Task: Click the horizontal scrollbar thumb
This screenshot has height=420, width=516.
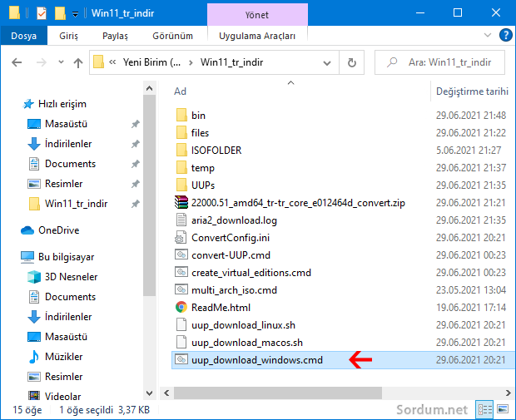Action: point(278,393)
